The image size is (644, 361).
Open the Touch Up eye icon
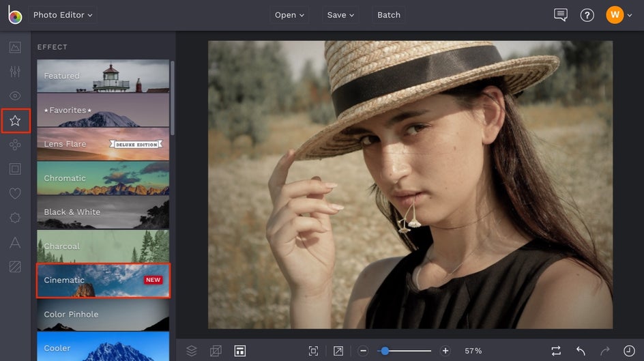click(15, 96)
